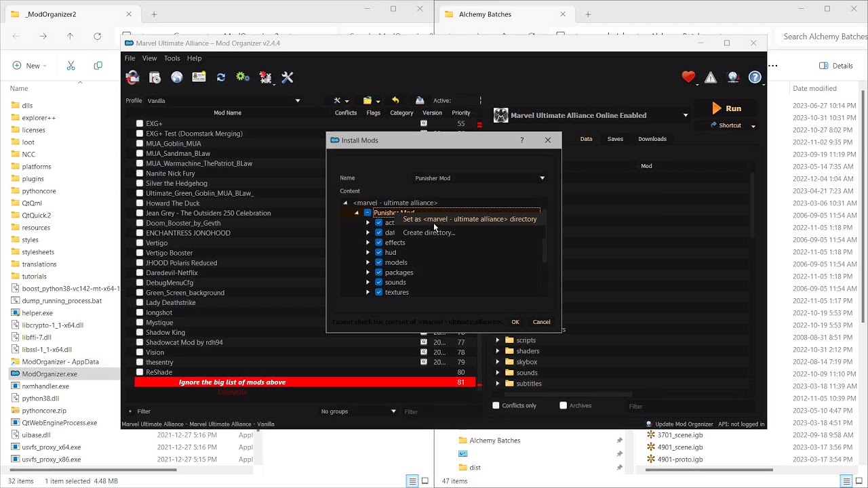
Task: Open the Profiles ID-card toolbar icon
Action: point(199,78)
